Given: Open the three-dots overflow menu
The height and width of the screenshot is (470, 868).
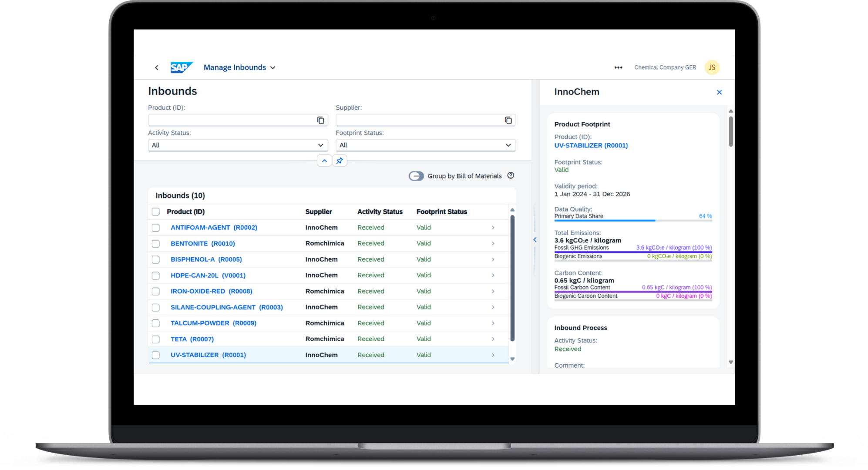Looking at the screenshot, I should 618,67.
